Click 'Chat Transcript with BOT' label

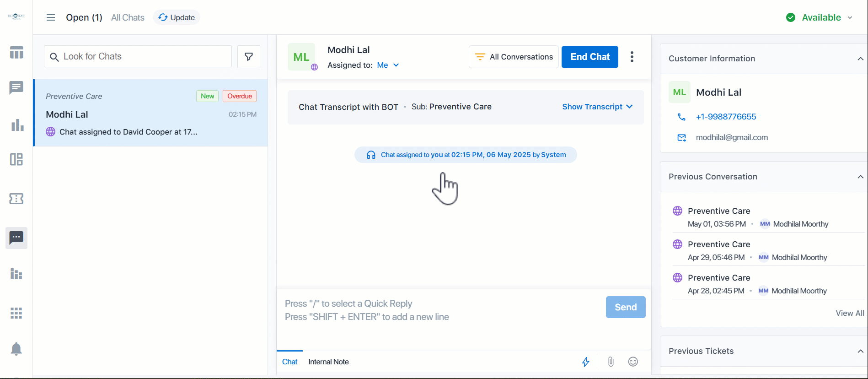pos(348,107)
